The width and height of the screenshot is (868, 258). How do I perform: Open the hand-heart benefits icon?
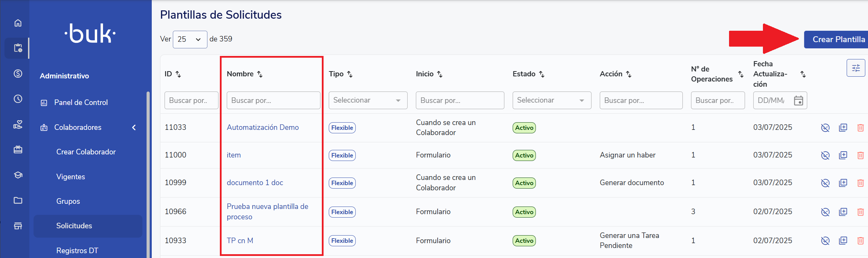point(18,124)
